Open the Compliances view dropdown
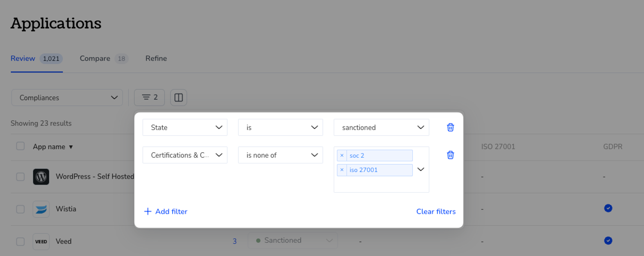 tap(67, 98)
